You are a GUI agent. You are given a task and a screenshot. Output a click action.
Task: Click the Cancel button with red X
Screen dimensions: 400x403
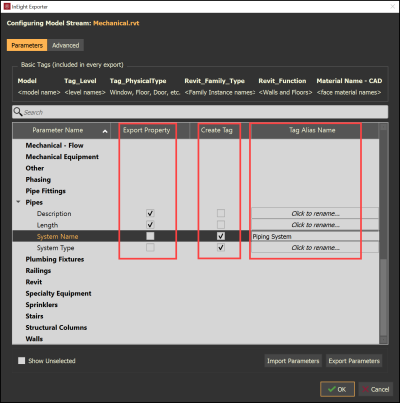376,389
